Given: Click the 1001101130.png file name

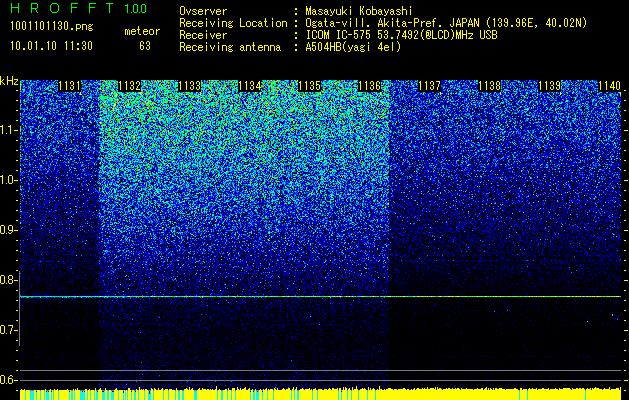Looking at the screenshot, I should (52, 27).
